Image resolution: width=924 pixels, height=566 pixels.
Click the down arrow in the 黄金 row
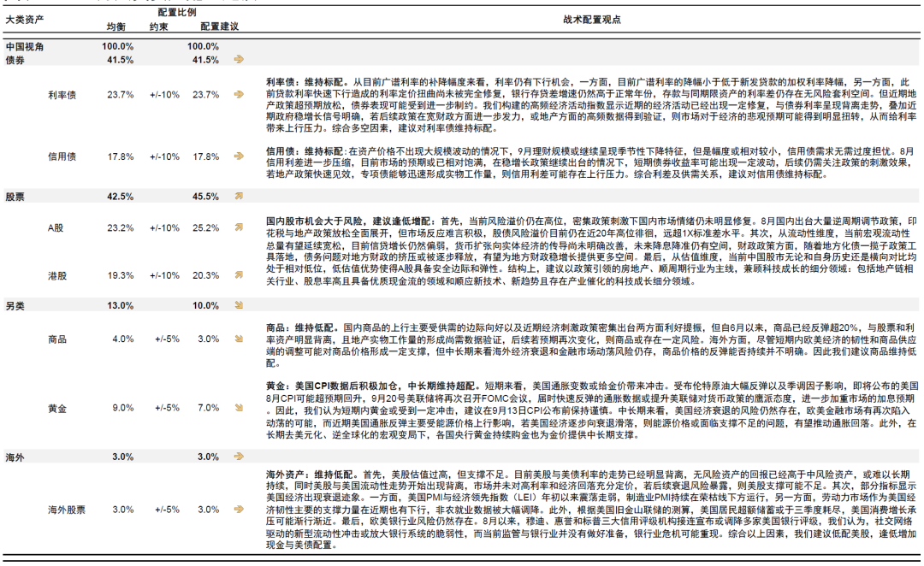point(239,408)
